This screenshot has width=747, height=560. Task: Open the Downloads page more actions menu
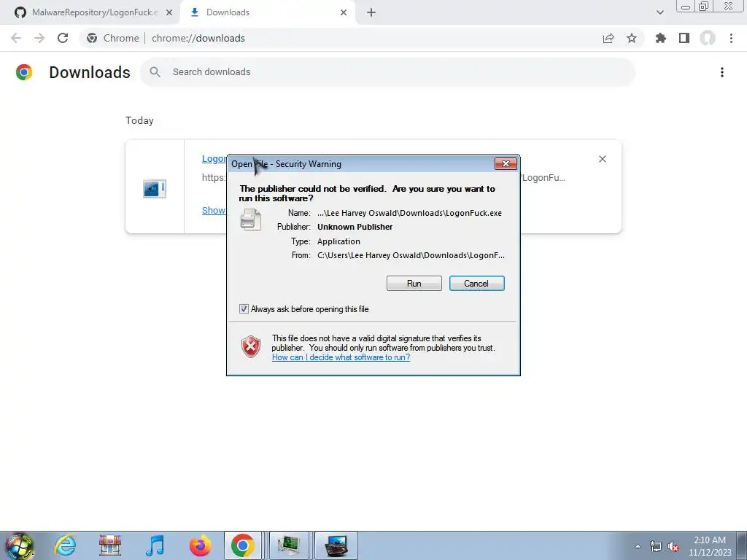click(722, 72)
